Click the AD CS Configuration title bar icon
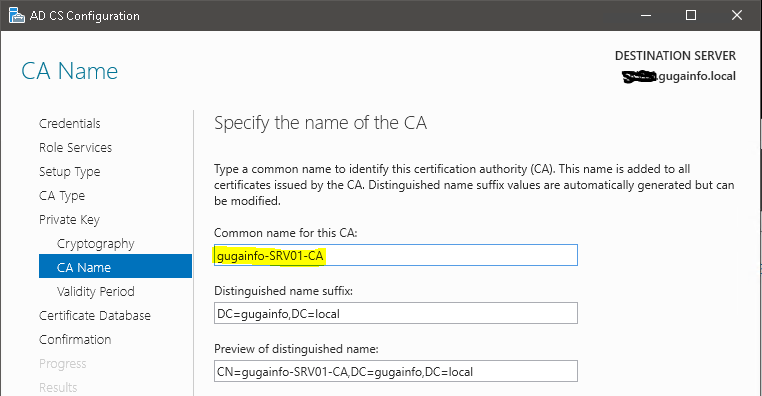 click(17, 16)
